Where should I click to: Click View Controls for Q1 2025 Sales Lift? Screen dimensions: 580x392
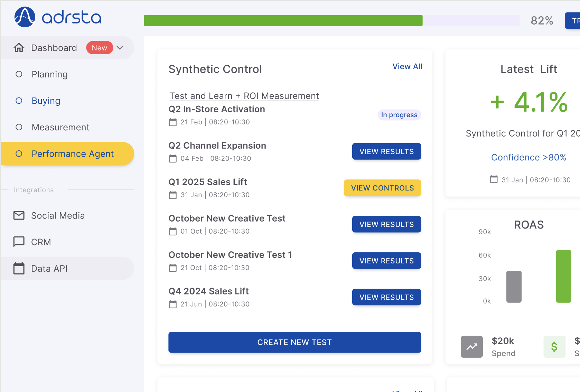382,188
